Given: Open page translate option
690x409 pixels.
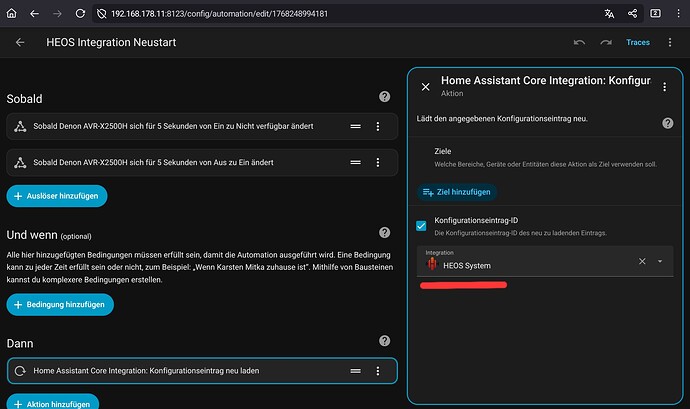Looking at the screenshot, I should click(609, 14).
